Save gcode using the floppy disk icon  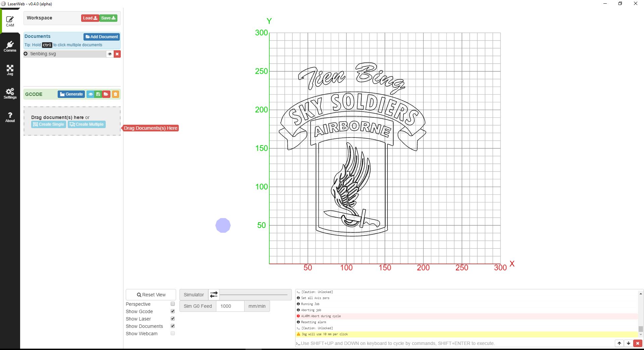[98, 94]
